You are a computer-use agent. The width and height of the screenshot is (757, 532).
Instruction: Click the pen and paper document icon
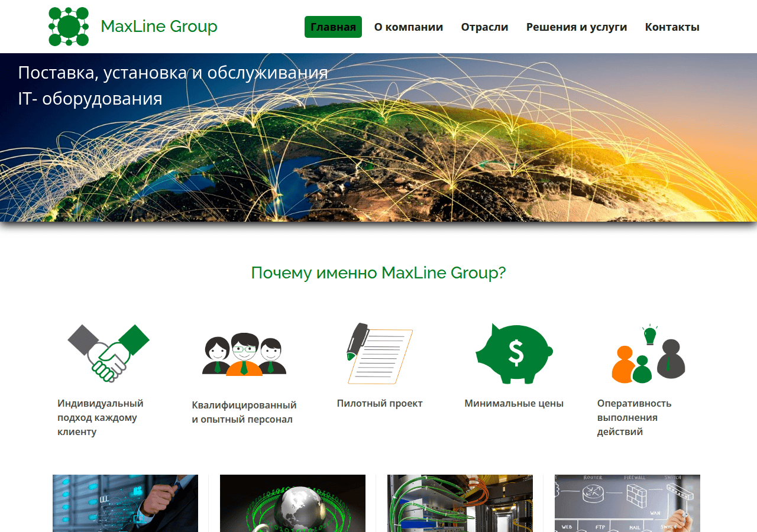(x=380, y=353)
